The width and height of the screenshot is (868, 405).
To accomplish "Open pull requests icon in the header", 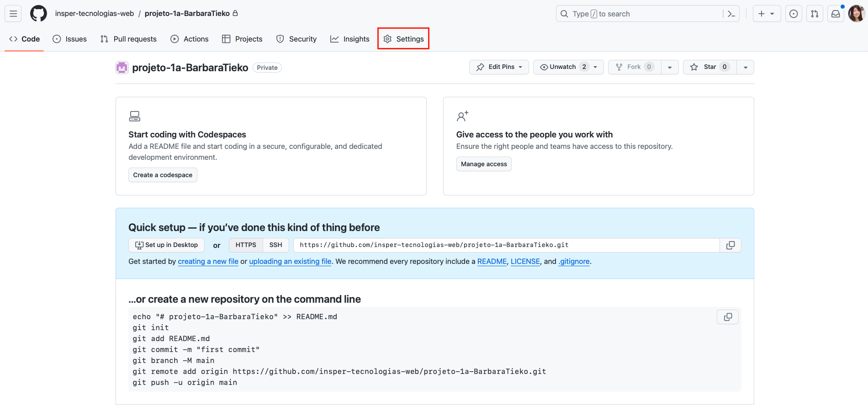I will (x=815, y=14).
